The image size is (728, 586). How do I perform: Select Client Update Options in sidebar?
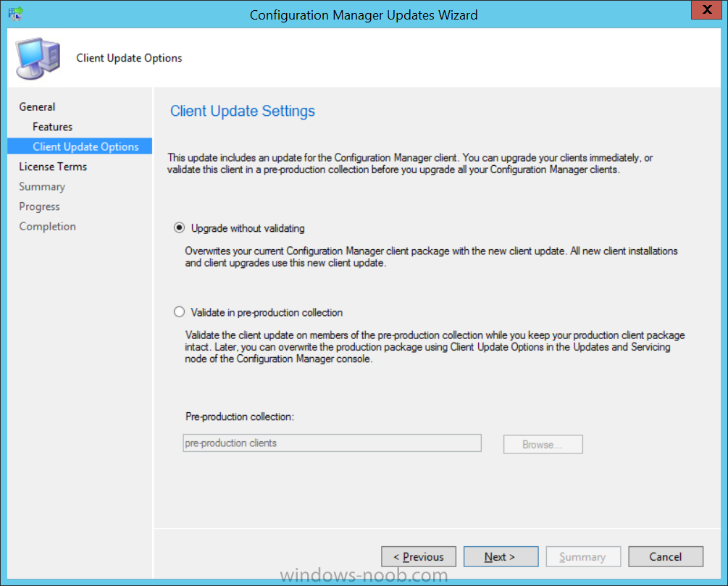point(80,146)
